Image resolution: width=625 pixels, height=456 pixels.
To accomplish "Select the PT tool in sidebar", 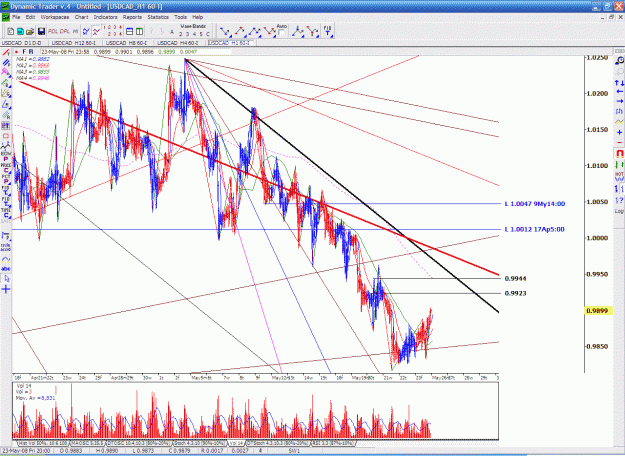I will [x=6, y=126].
